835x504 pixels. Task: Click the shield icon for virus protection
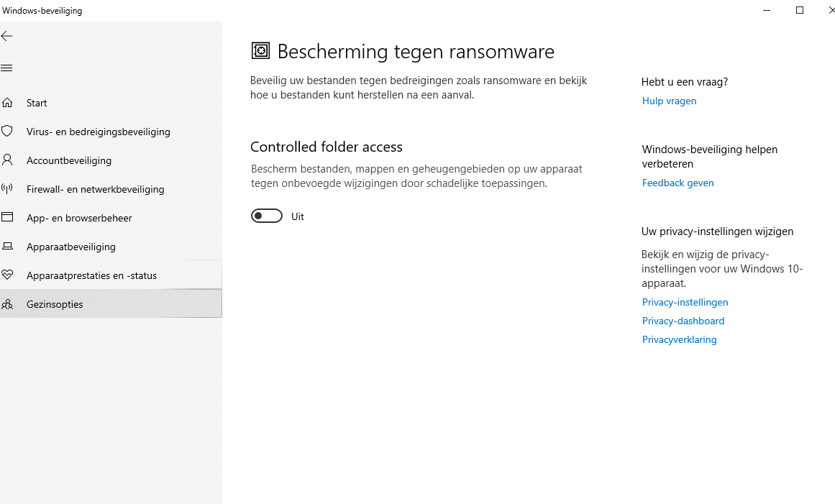[7, 132]
